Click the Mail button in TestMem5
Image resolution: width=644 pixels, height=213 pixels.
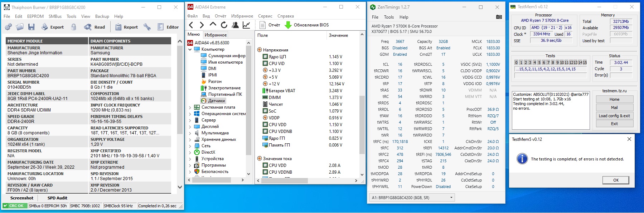[614, 108]
